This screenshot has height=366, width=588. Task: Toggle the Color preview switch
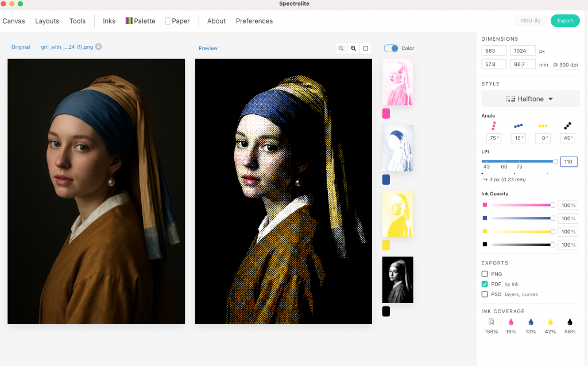point(391,49)
